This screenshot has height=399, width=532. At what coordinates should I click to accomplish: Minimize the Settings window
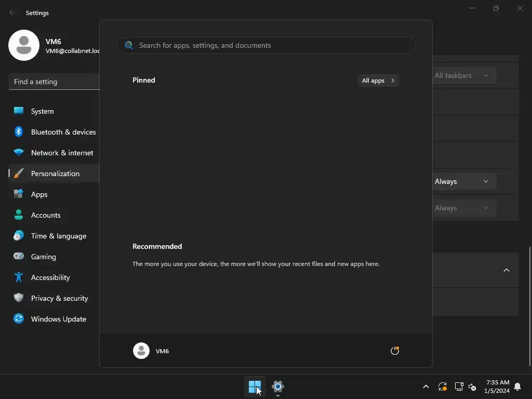[x=472, y=8]
